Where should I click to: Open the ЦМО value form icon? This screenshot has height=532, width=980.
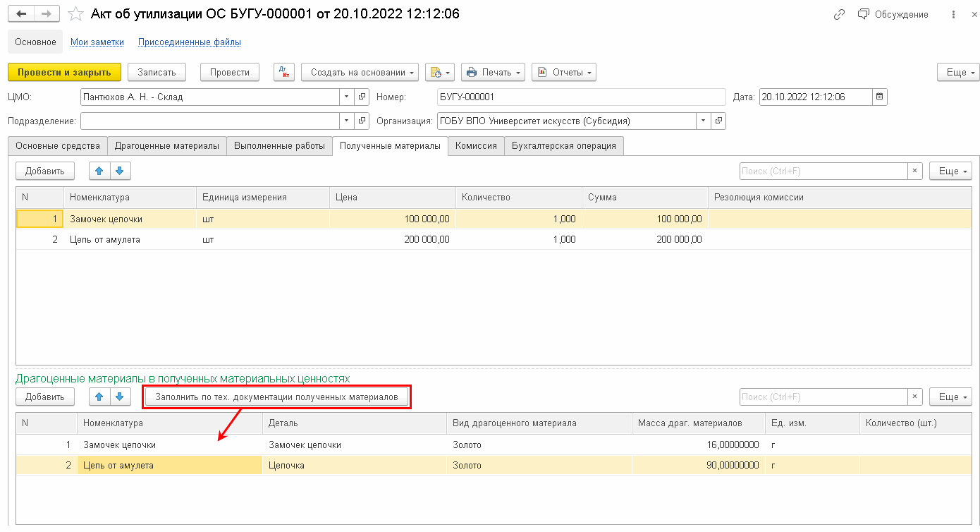pos(362,97)
